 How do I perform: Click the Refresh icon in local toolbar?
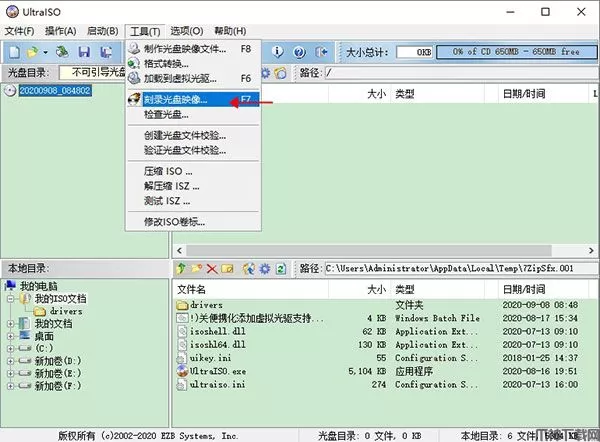pos(281,269)
